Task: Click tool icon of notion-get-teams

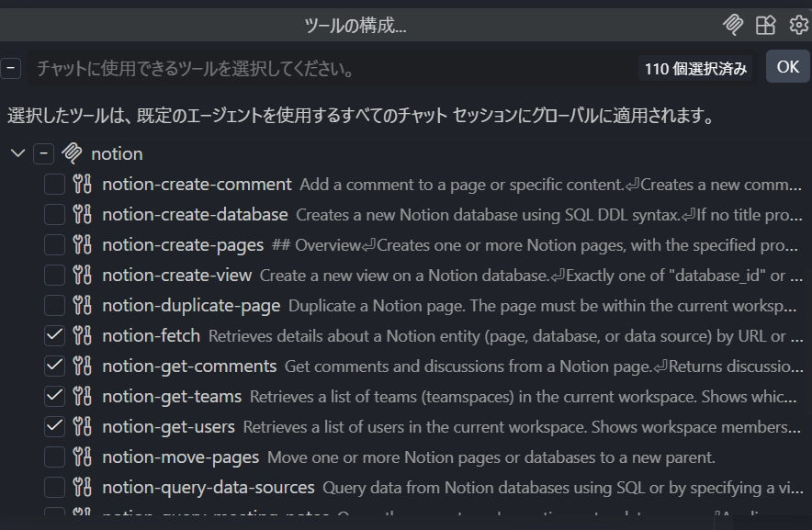Action: pos(83,396)
